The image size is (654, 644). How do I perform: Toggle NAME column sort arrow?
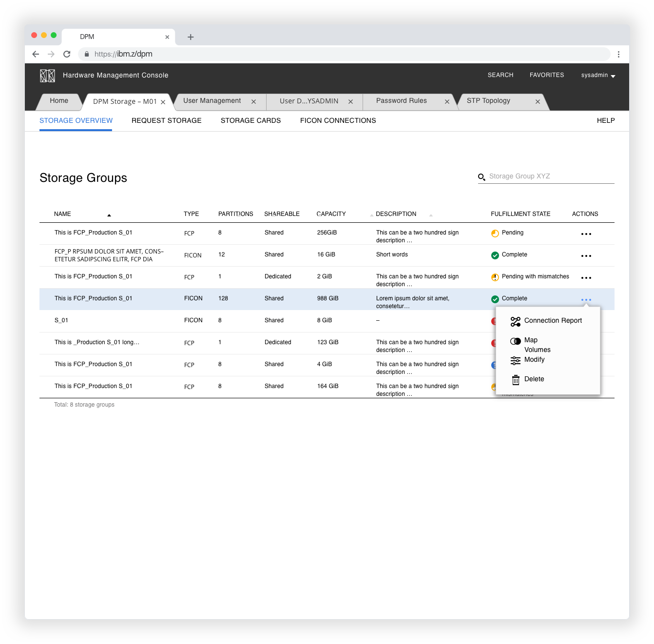[x=109, y=215]
